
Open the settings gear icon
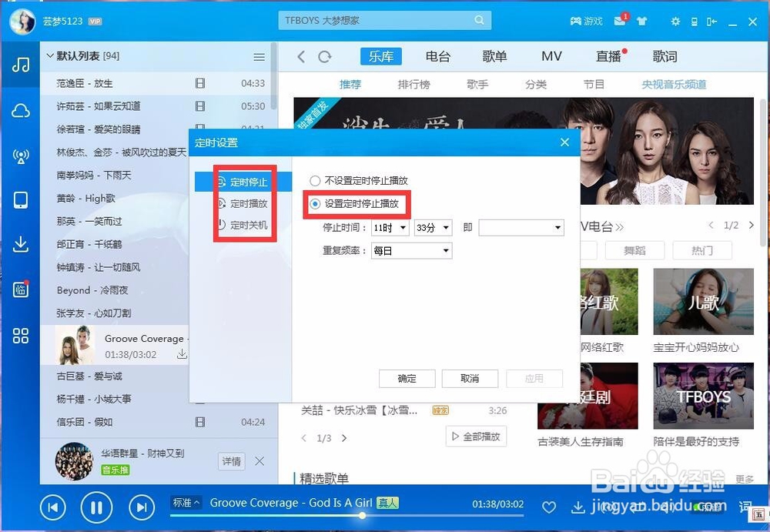[x=675, y=22]
